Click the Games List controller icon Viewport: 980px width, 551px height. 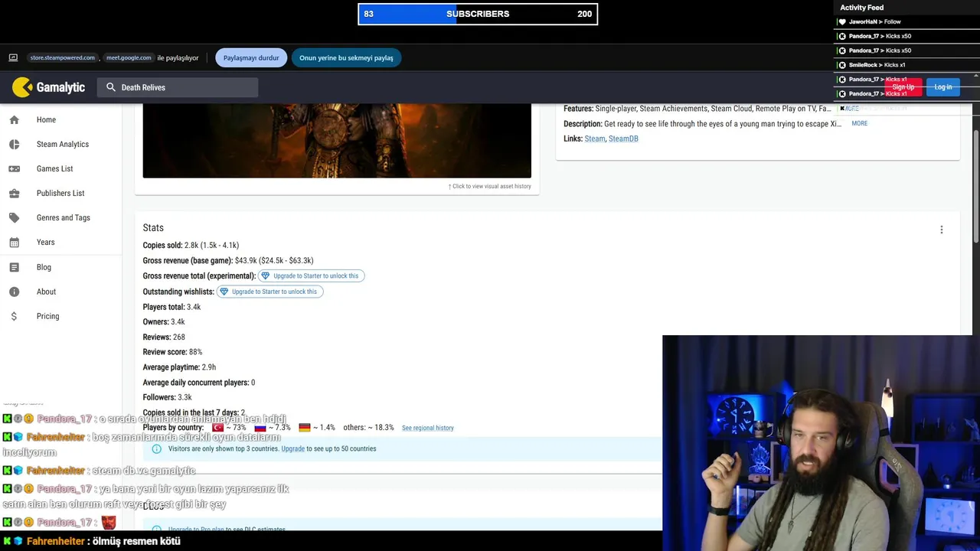(x=14, y=168)
